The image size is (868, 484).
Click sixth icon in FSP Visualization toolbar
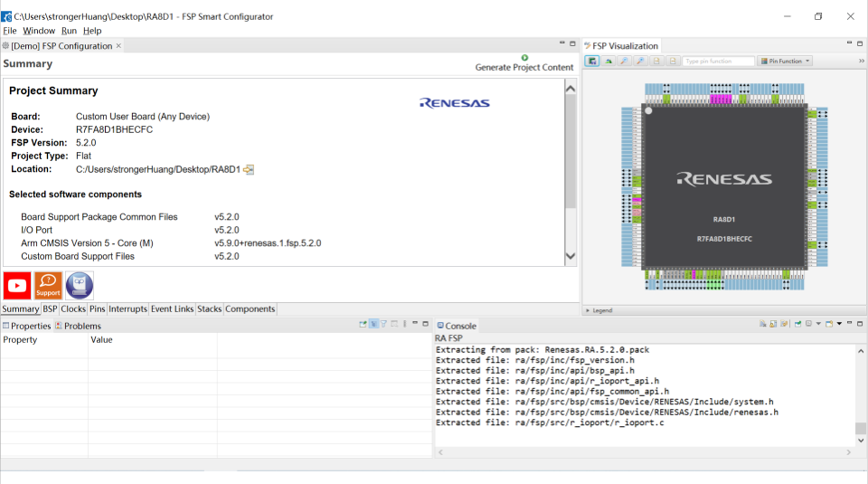point(673,61)
